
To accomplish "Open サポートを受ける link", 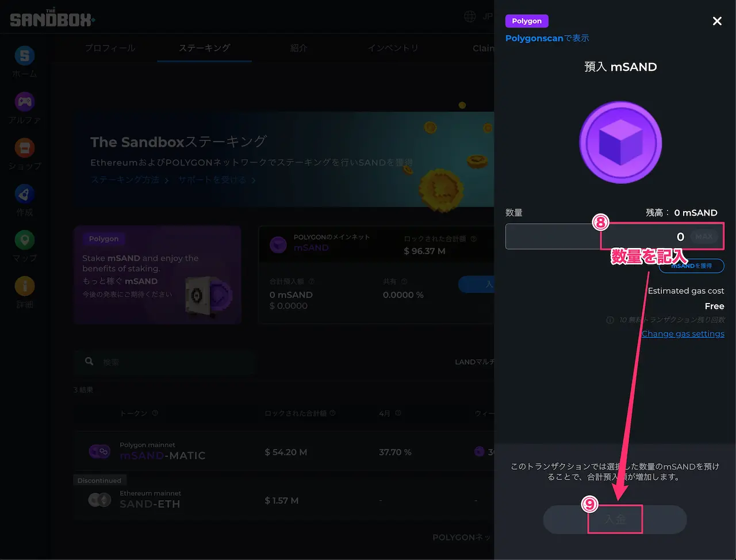I will (217, 180).
